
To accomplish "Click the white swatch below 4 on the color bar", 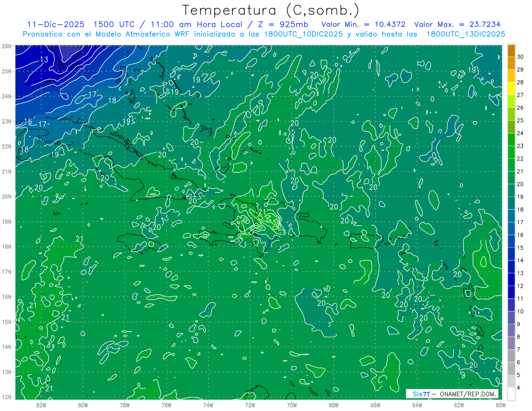I will 511,394.
